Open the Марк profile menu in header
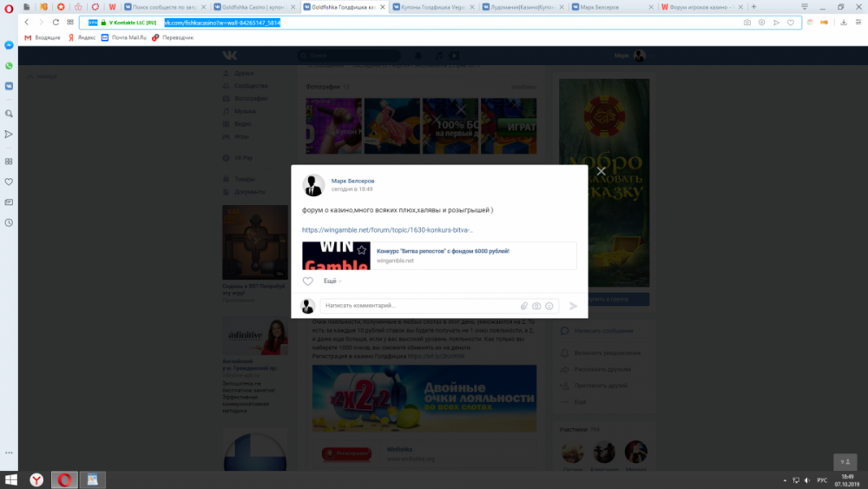 coord(634,56)
